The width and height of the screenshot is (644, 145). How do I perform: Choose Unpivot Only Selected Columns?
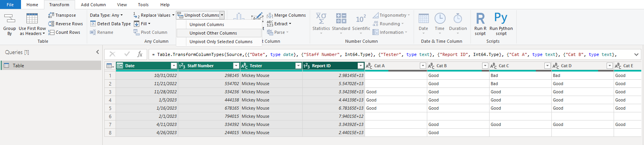tap(219, 42)
